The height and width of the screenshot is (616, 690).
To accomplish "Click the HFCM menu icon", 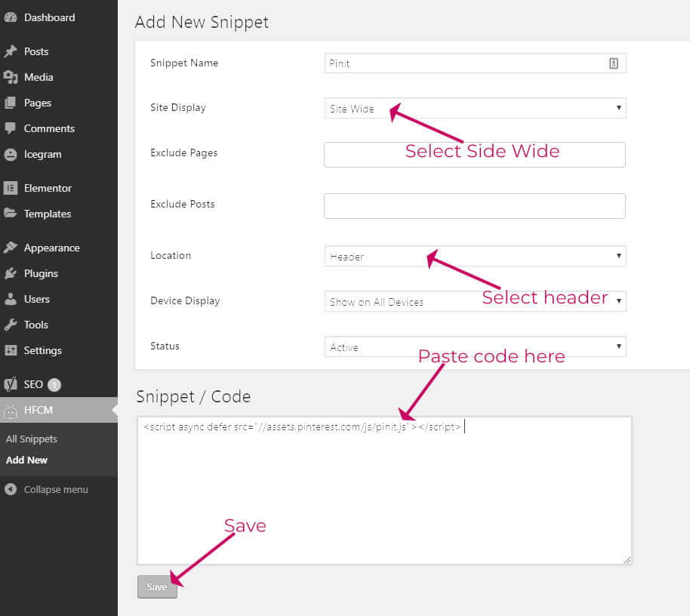I will (x=11, y=411).
